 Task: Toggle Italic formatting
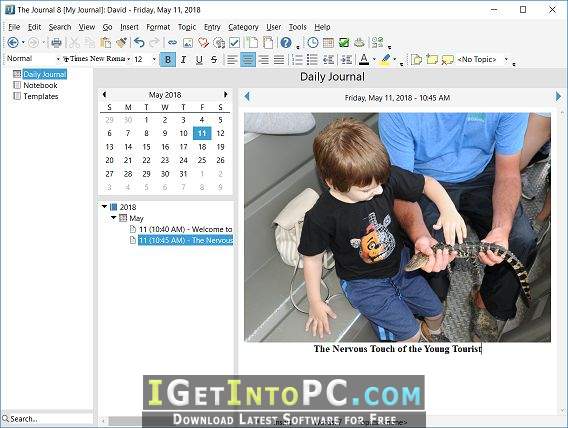(183, 59)
